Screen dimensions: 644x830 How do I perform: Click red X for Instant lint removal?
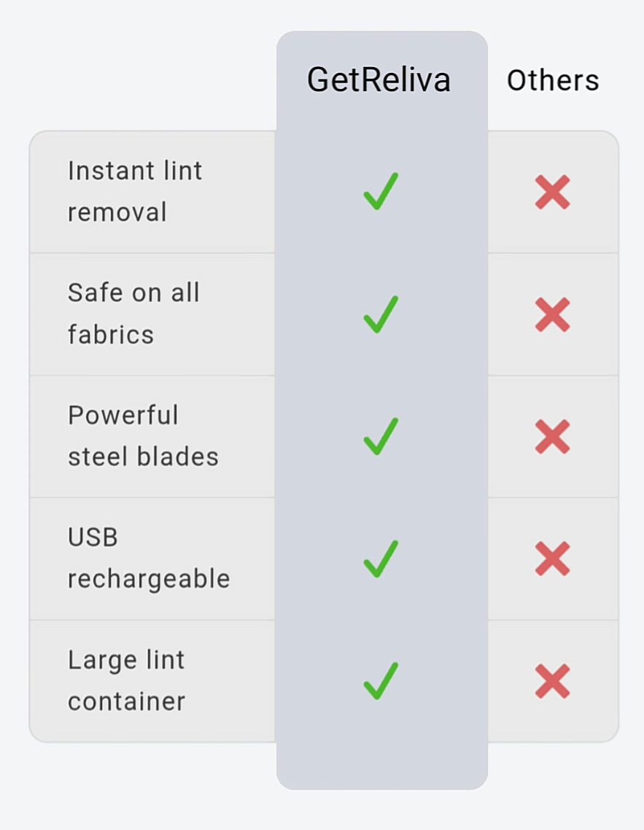point(552,193)
